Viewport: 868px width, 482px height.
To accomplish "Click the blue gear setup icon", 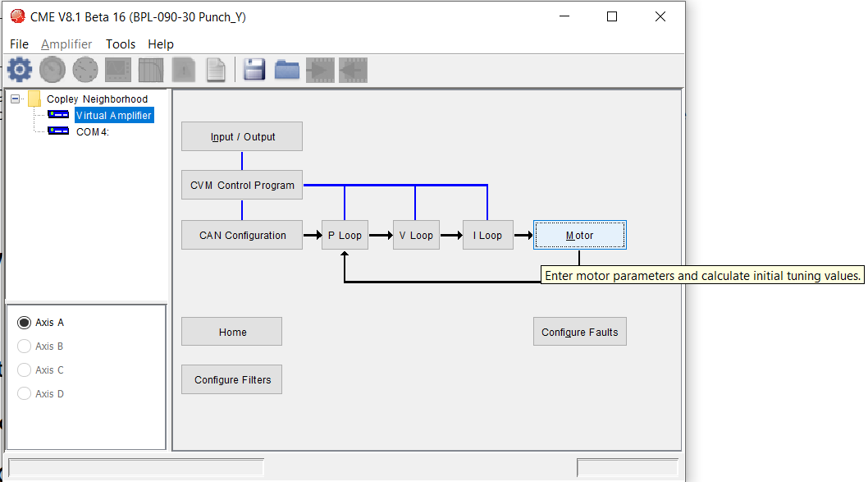I will (20, 70).
